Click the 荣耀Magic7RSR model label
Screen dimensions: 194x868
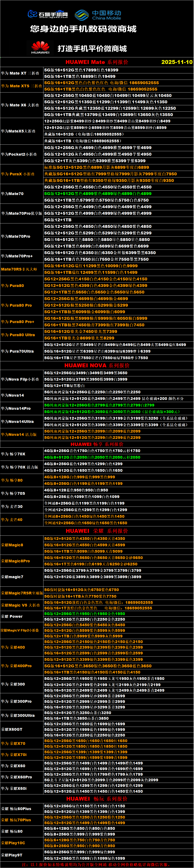[22, 593]
